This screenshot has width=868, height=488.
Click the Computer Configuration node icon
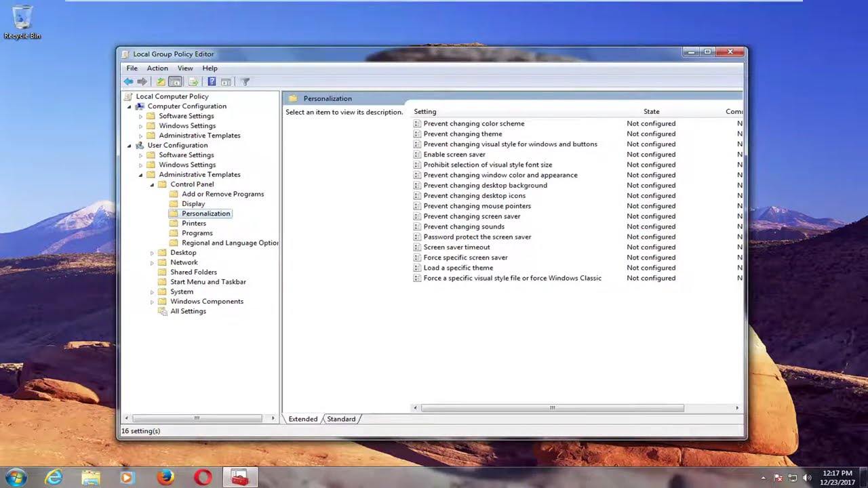(140, 106)
